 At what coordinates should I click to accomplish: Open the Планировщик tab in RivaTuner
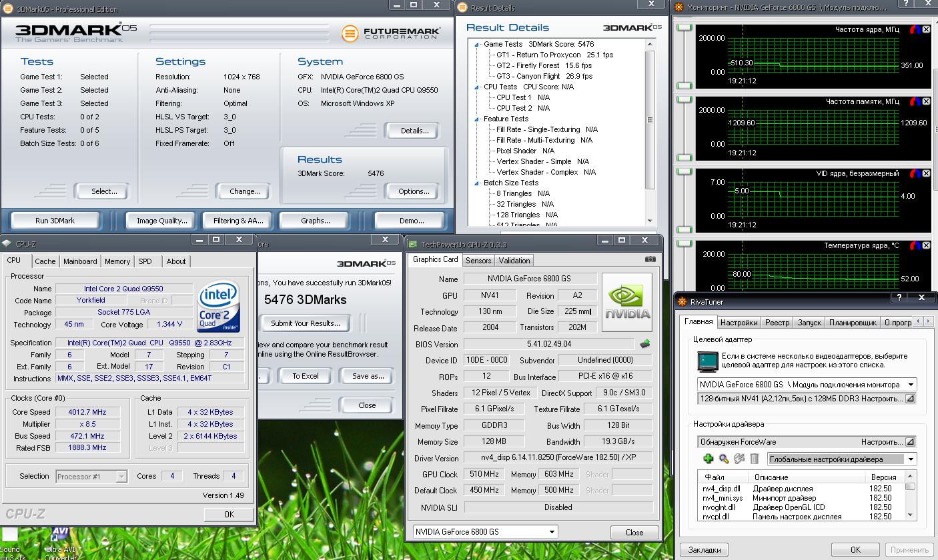coord(853,323)
